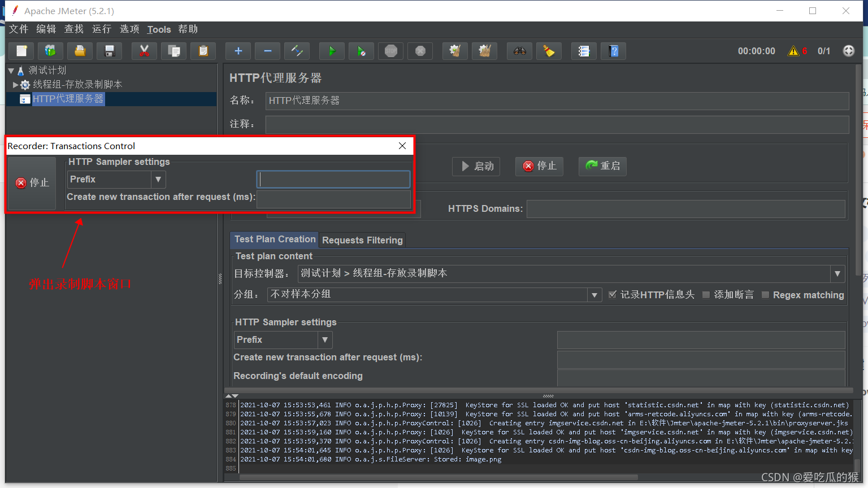868x488 pixels.
Task: Click Start no pauses icon
Action: [x=362, y=51]
